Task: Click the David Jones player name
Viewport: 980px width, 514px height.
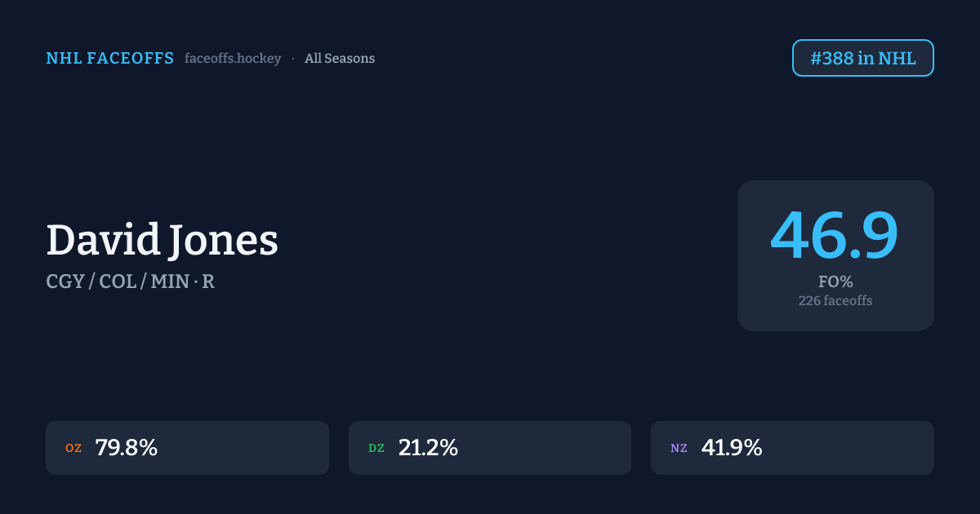Action: click(162, 241)
